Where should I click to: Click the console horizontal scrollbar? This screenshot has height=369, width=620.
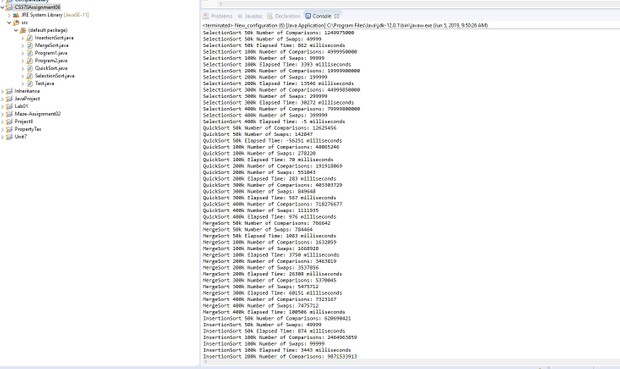(410, 362)
